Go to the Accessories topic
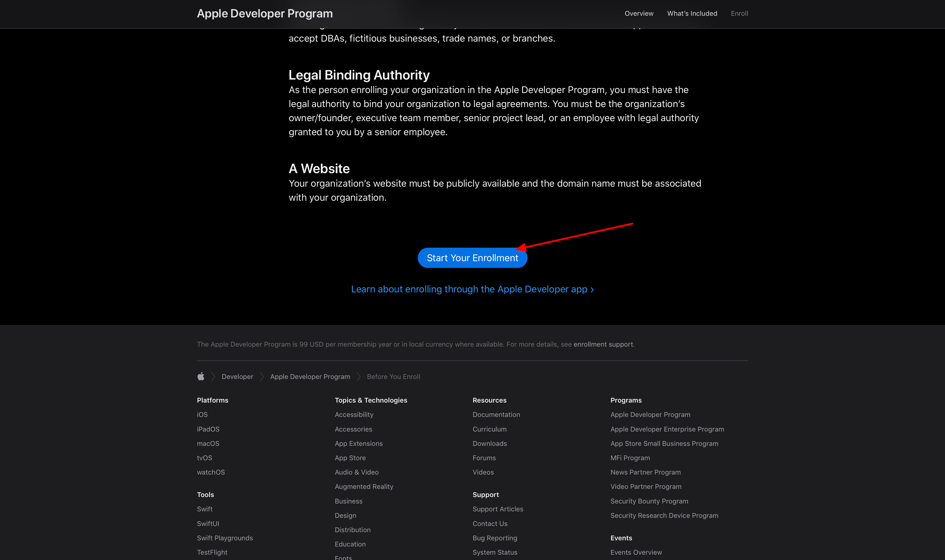The image size is (945, 560). 353,429
